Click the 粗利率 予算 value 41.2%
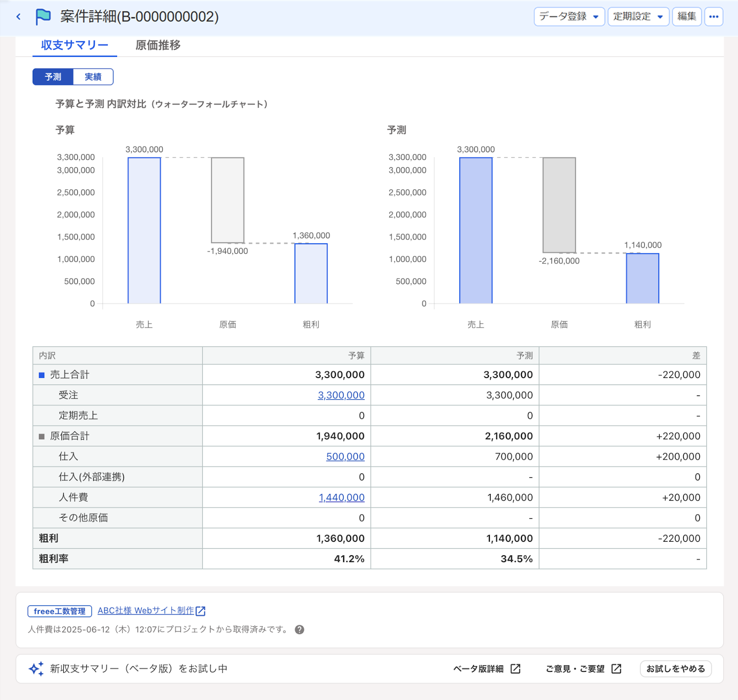The image size is (738, 700). 349,559
